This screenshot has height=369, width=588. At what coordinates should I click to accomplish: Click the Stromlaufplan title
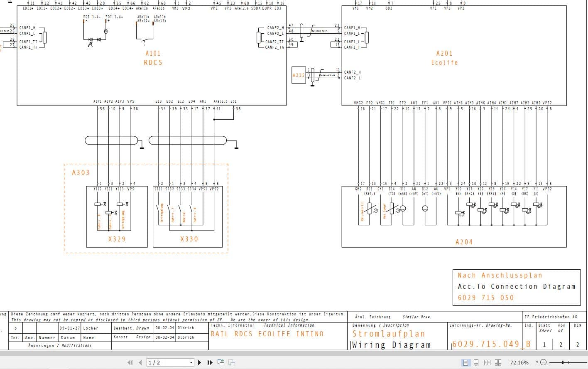tap(389, 334)
